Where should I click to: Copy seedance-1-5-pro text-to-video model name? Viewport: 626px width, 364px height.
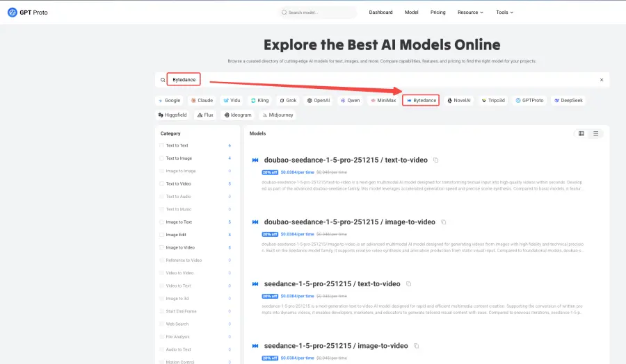(408, 284)
